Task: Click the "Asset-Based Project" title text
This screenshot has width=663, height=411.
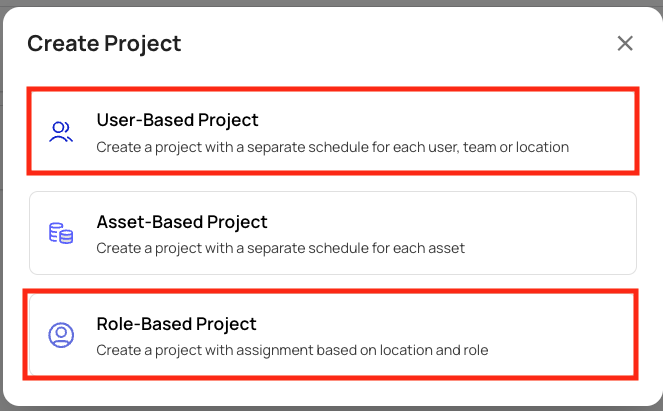Action: click(x=182, y=222)
